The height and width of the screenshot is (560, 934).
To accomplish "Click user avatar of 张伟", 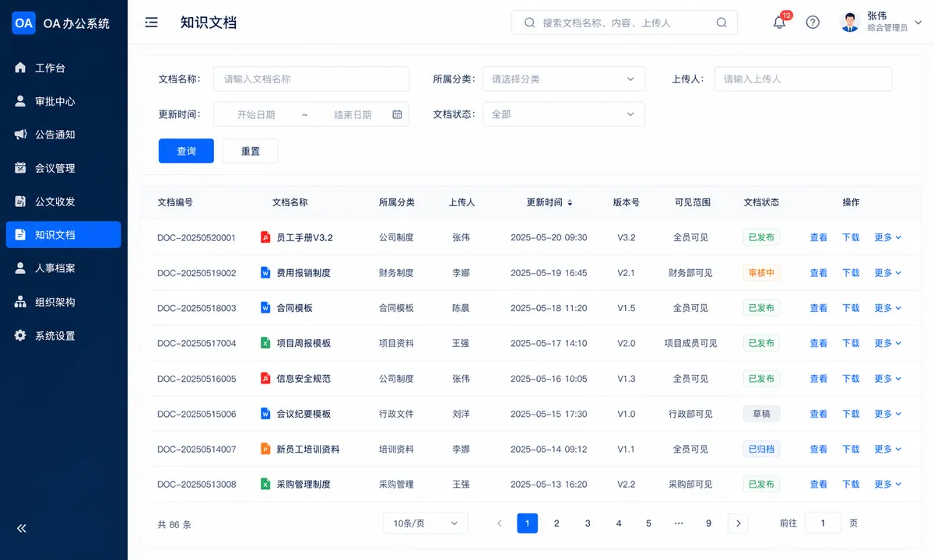I will pos(850,23).
